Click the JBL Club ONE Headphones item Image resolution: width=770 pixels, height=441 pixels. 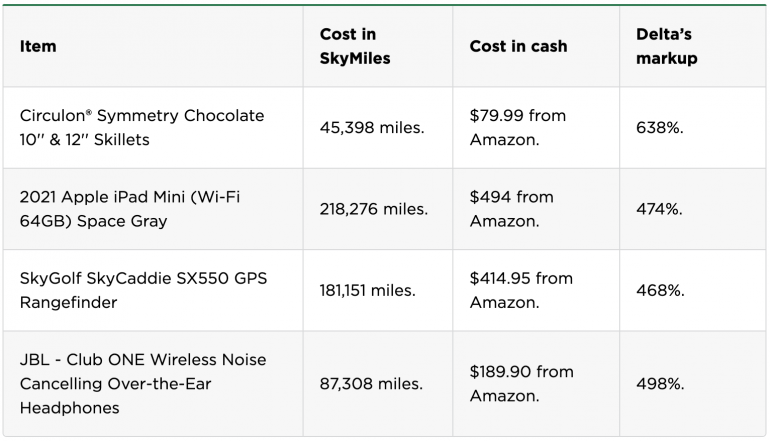(x=143, y=383)
